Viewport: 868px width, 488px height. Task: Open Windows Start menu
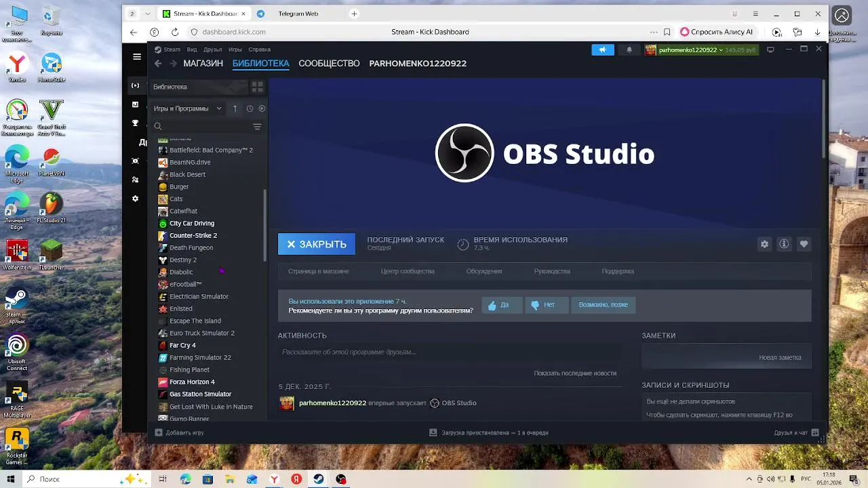pos(11,479)
